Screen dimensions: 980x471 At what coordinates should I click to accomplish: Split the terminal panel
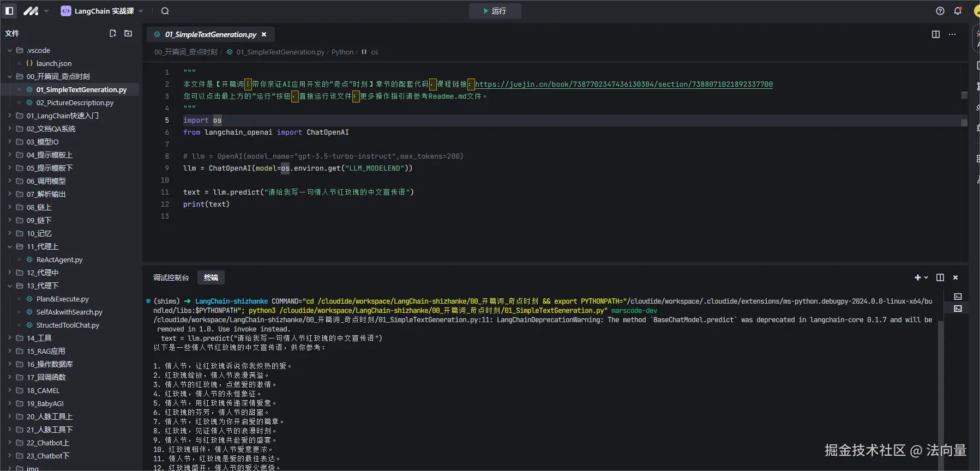(x=940, y=277)
